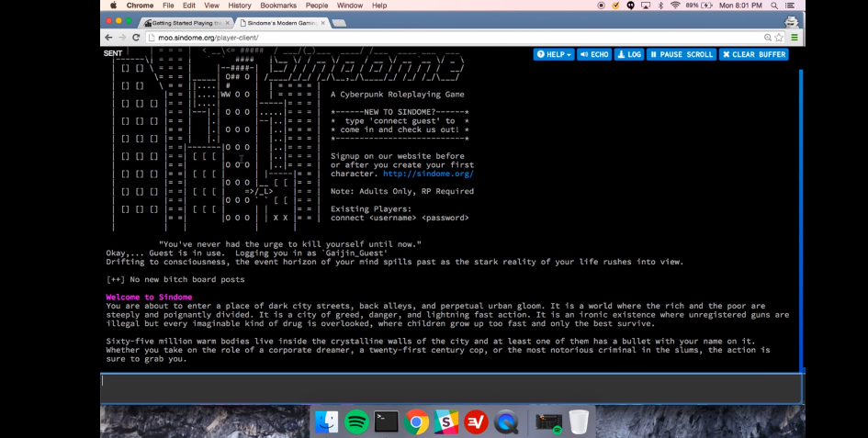The width and height of the screenshot is (868, 438).
Task: Click the Welcome to Sindome heading
Action: coord(149,297)
